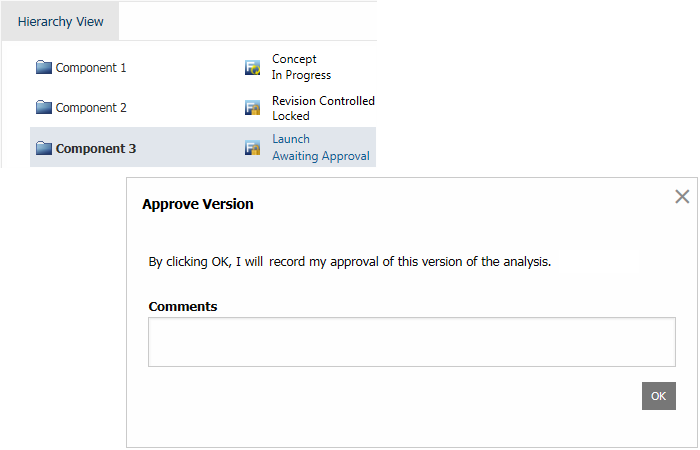Click the analysis icon beside Concept

pos(253,68)
